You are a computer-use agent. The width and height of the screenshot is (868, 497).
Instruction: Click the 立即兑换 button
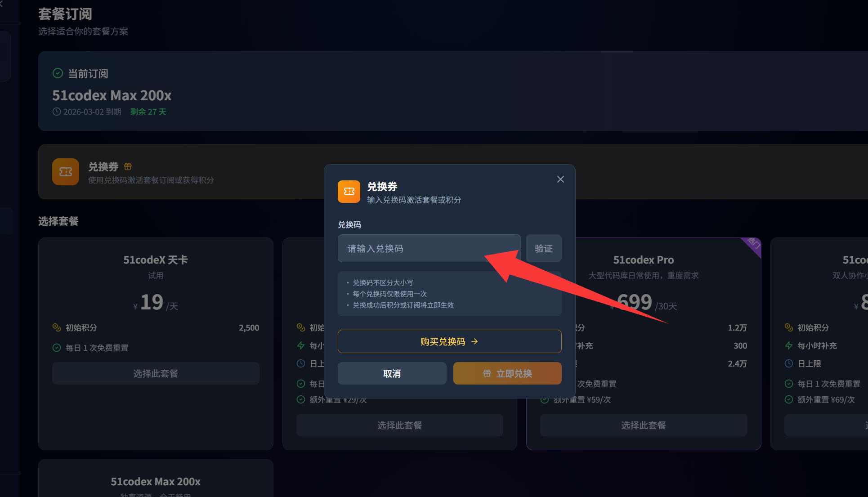point(507,373)
